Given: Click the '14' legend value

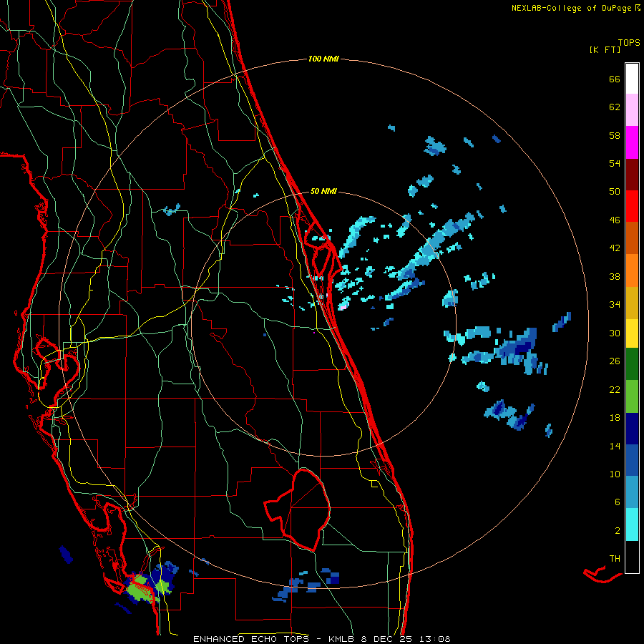Looking at the screenshot, I should (615, 446).
